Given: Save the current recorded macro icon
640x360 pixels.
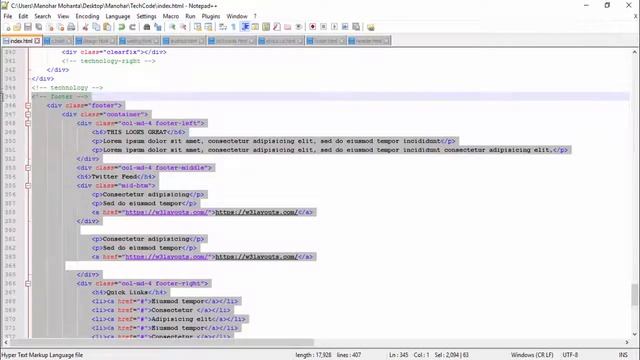Looking at the screenshot, I should (x=356, y=27).
